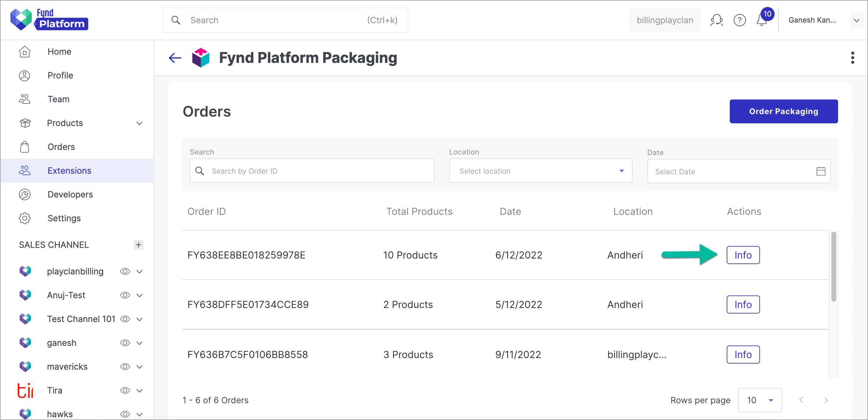
Task: Click the orders table vertical scrollbar
Action: coord(833,266)
